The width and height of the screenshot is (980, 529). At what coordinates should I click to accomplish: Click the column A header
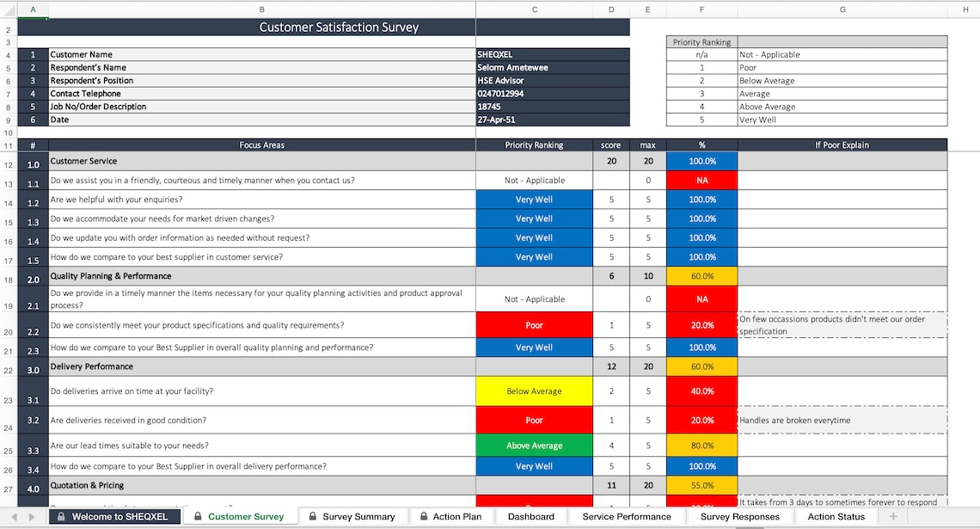pyautogui.click(x=33, y=9)
